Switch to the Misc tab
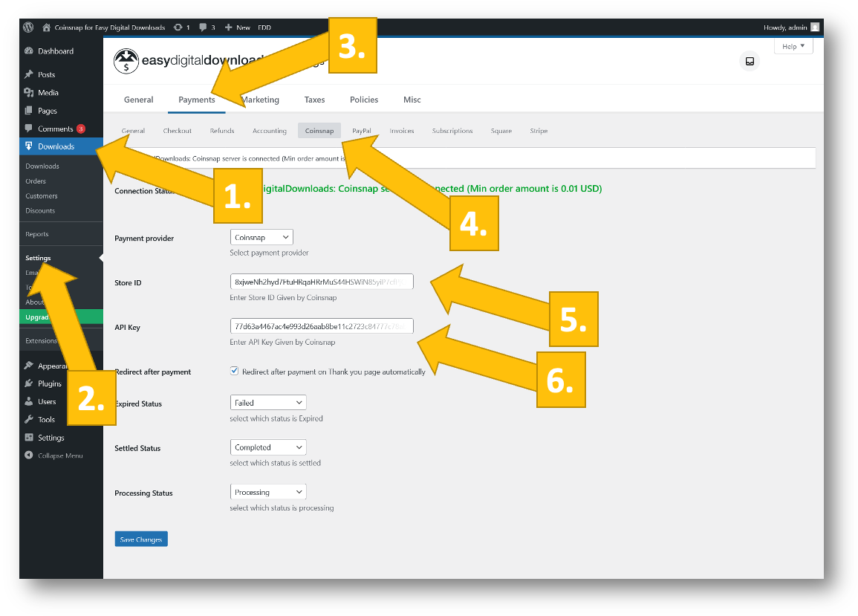The height and width of the screenshot is (616, 858). pyautogui.click(x=412, y=100)
